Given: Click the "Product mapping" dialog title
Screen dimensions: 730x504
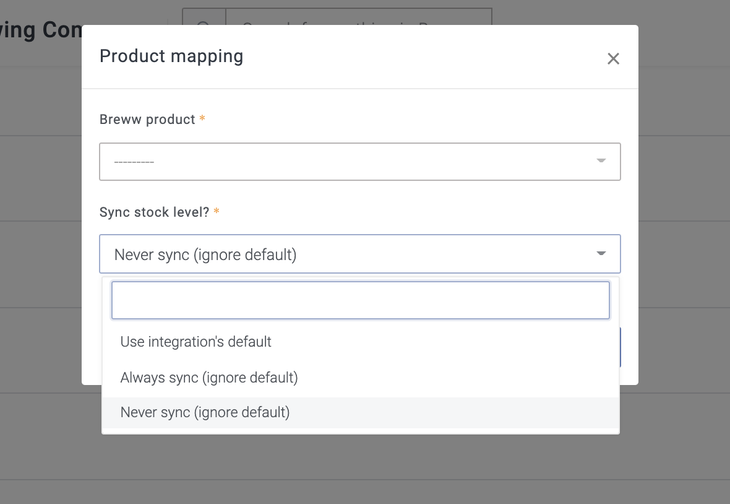Looking at the screenshot, I should pos(171,56).
